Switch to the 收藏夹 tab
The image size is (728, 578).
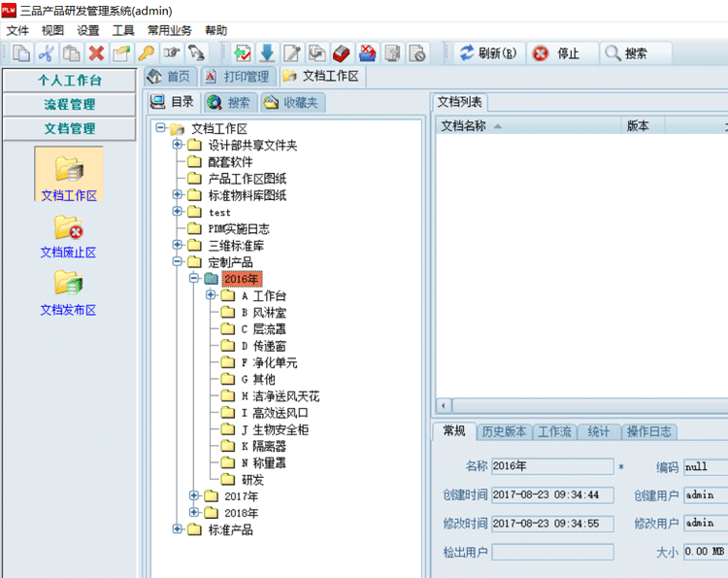(292, 102)
